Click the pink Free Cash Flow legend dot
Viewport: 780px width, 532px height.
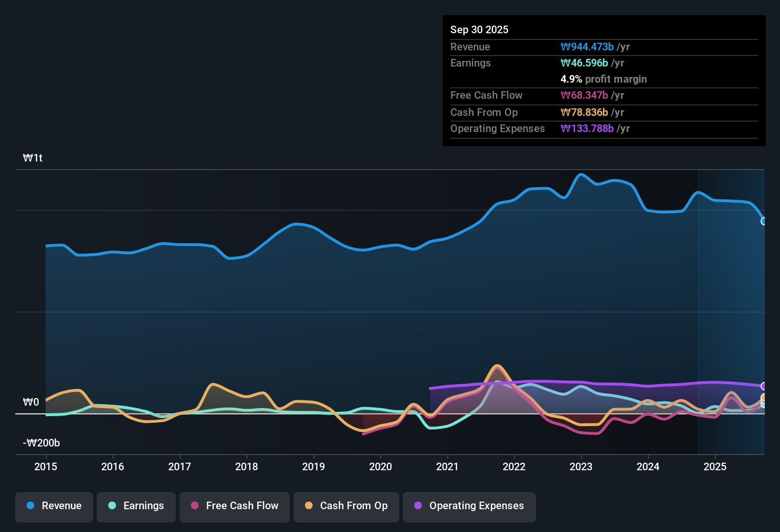pyautogui.click(x=194, y=506)
